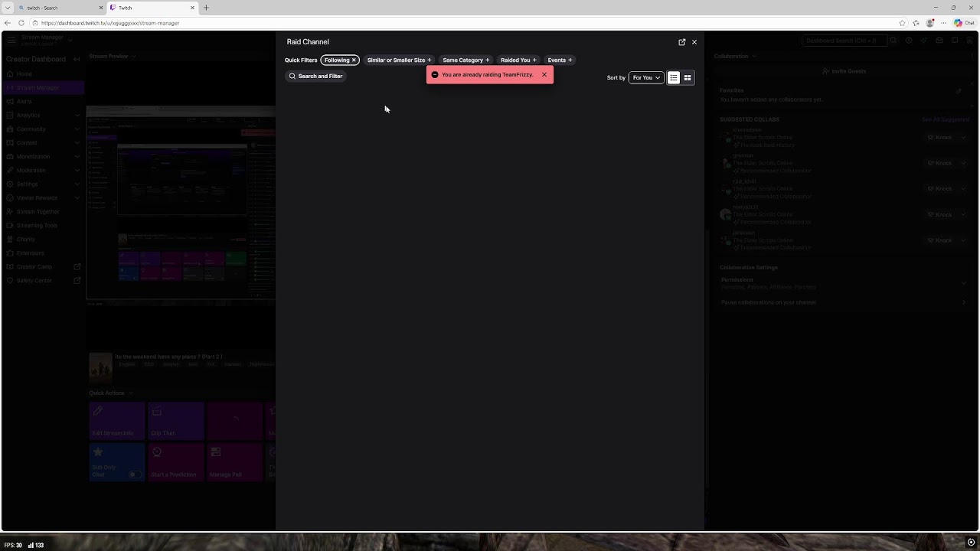This screenshot has height=551, width=980.
Task: Add this page to favorites
Action: tap(903, 23)
